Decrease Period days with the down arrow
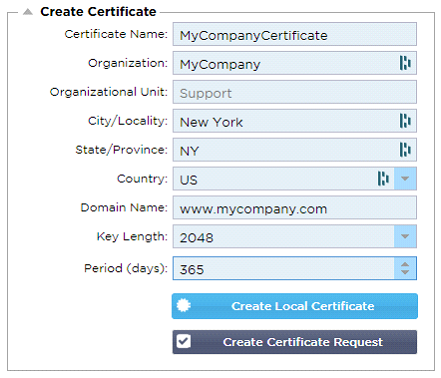 (405, 272)
